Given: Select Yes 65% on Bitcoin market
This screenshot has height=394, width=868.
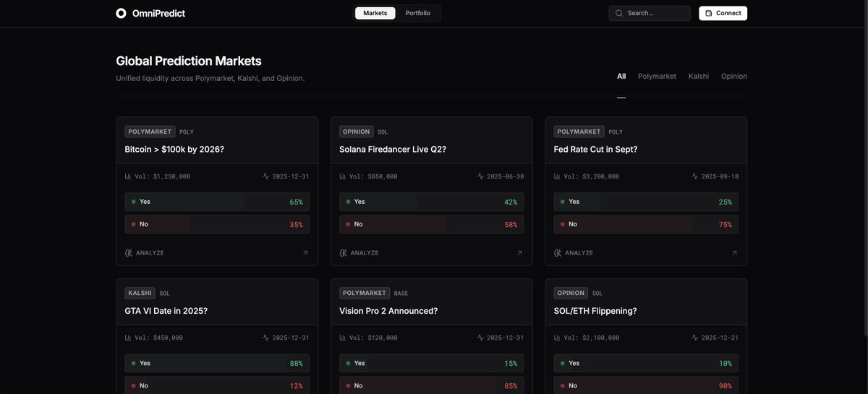Looking at the screenshot, I should (217, 202).
